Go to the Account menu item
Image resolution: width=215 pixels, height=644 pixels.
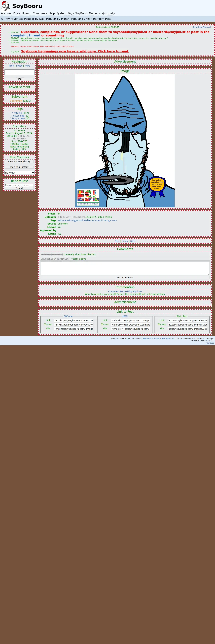tap(6, 13)
